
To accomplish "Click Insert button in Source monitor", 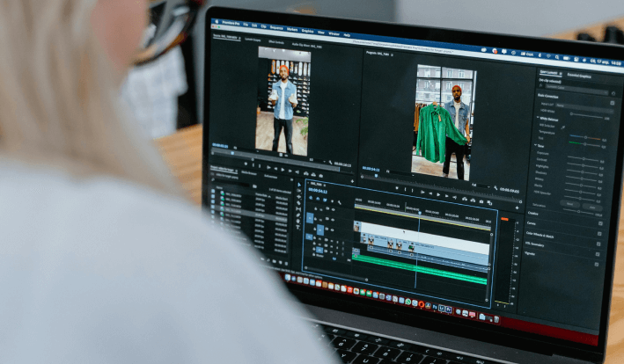I will [x=306, y=174].
